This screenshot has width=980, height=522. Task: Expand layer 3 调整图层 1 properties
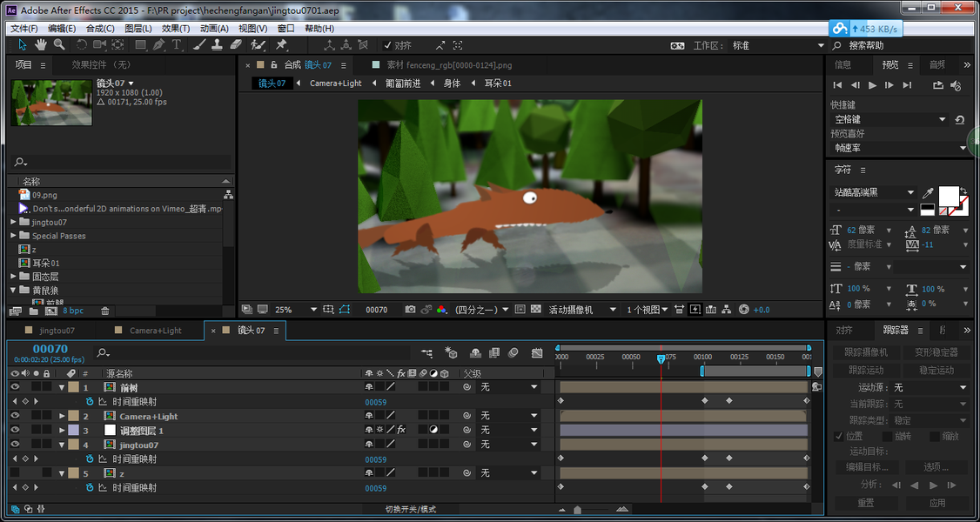point(62,430)
